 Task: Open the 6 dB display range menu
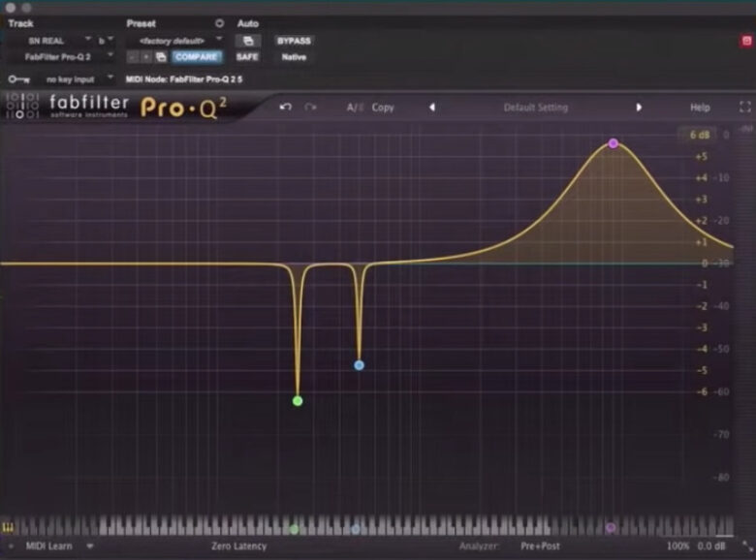(x=699, y=135)
